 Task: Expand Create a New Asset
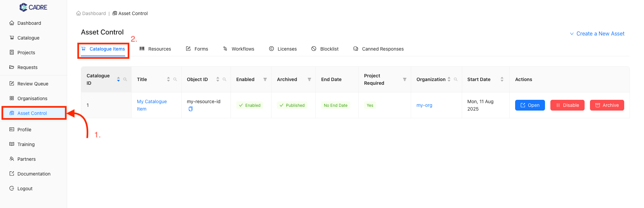[597, 34]
